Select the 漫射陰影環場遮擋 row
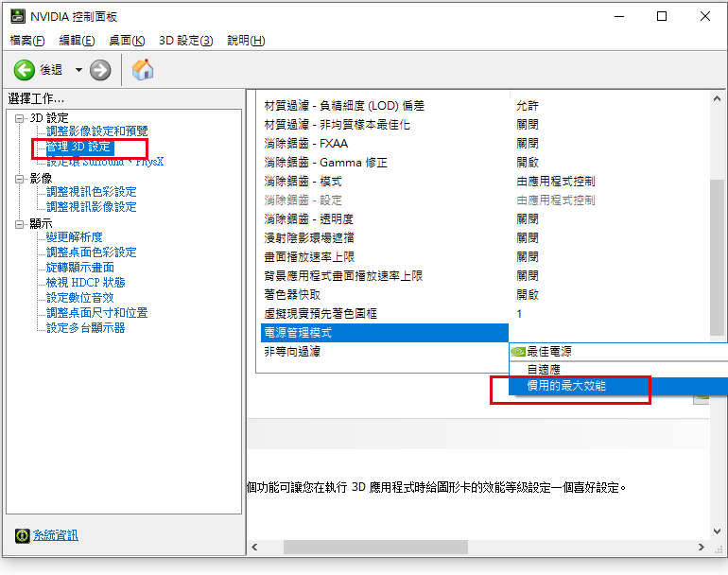 tap(385, 238)
